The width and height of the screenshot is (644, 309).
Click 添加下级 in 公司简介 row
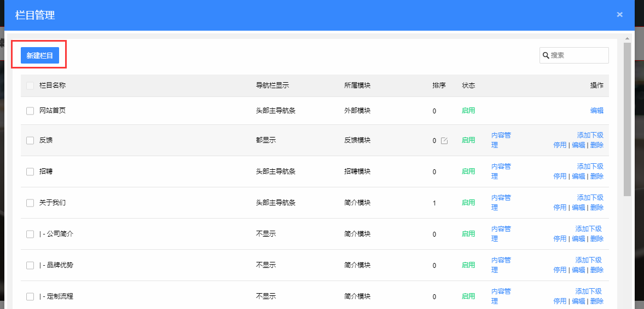click(x=589, y=229)
